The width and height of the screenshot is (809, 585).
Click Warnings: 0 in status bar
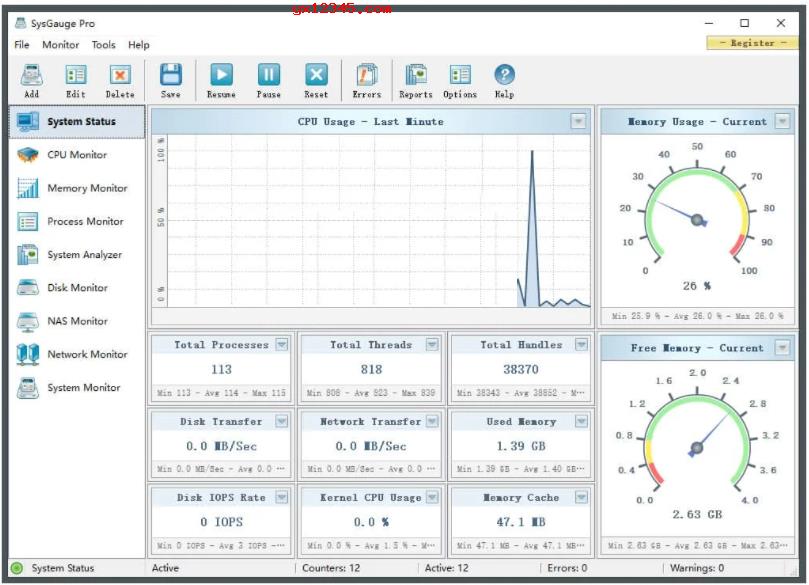[697, 568]
